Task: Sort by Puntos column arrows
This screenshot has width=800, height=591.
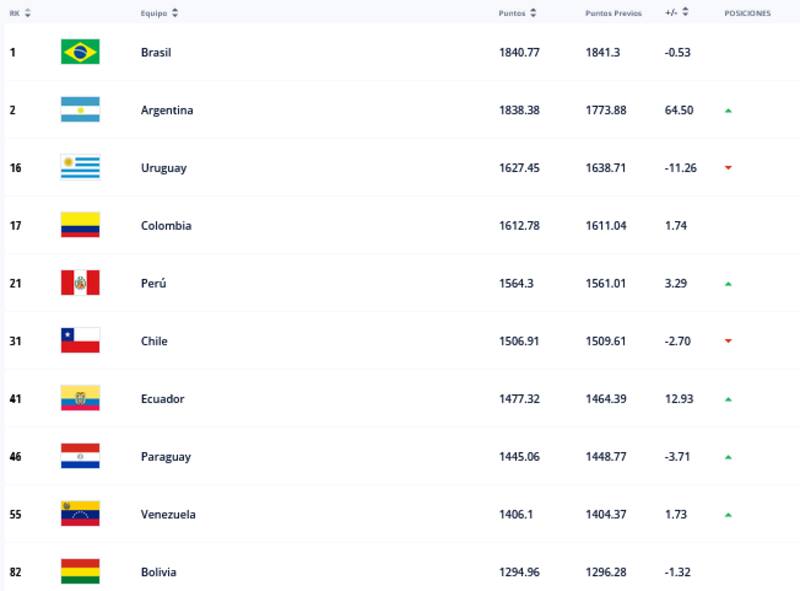Action: 533,13
